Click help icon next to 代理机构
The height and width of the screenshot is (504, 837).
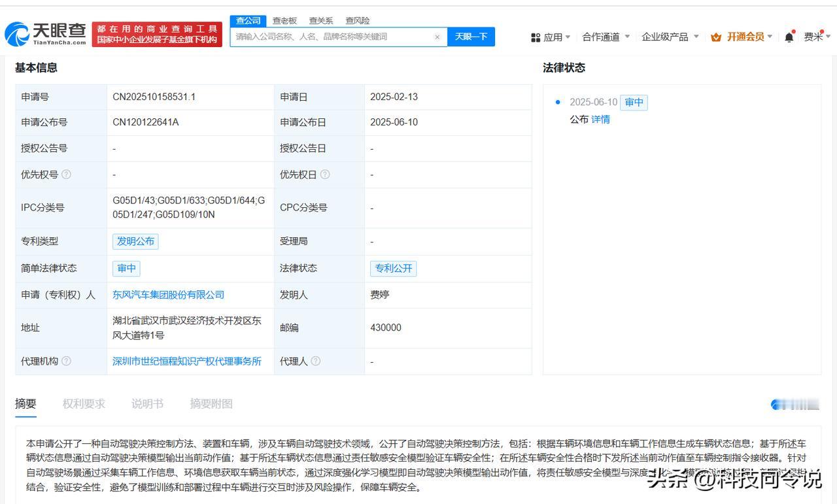66,361
